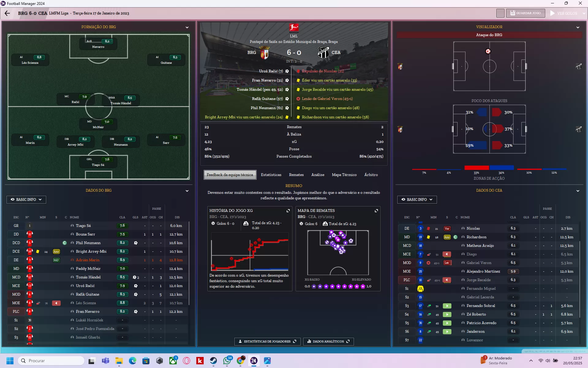
Task: Select the Feedback da equipa técnica tab
Action: 230,175
